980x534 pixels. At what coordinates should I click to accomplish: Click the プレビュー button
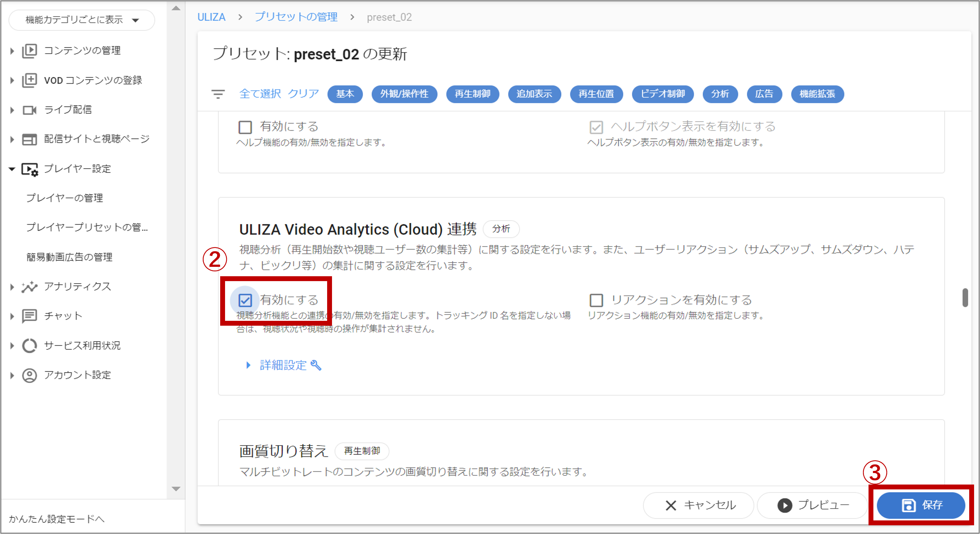(813, 505)
